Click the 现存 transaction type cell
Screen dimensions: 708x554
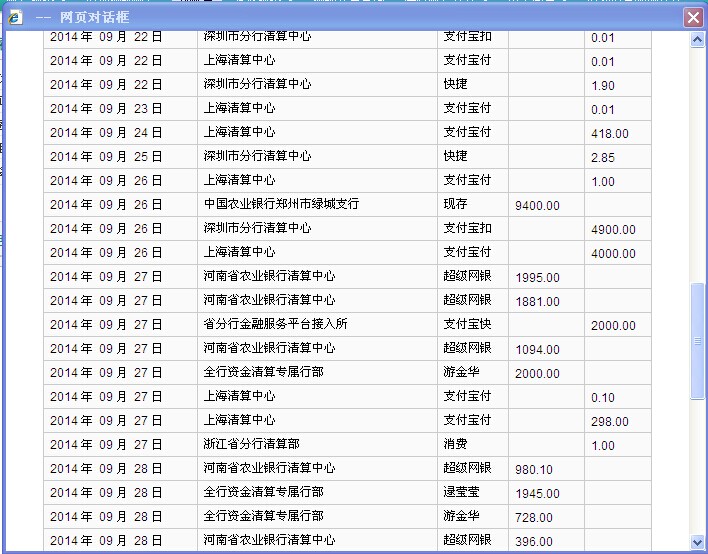(x=456, y=204)
